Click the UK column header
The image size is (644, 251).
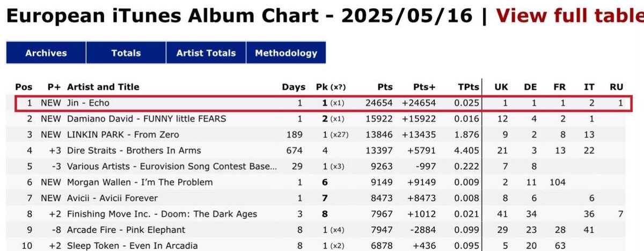(501, 87)
